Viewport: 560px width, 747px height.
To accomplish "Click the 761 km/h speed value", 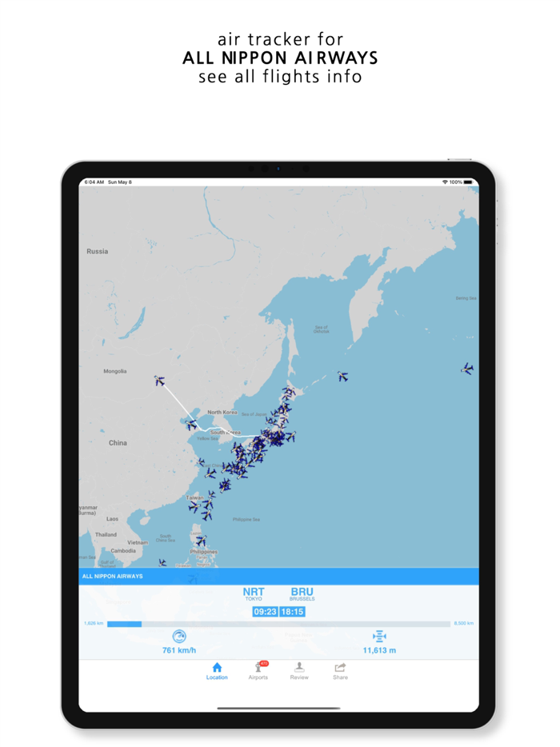I will pyautogui.click(x=179, y=650).
